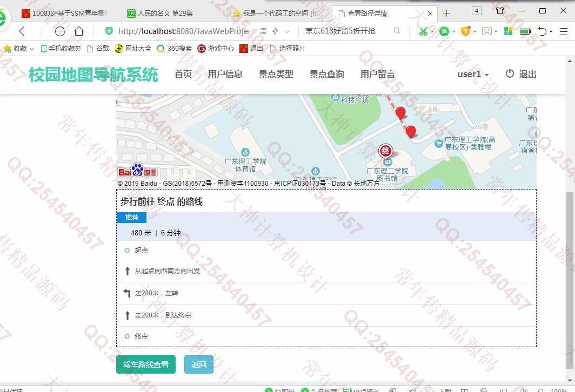Open 景点查询 nav item
The height and width of the screenshot is (392, 575).
pyautogui.click(x=327, y=75)
